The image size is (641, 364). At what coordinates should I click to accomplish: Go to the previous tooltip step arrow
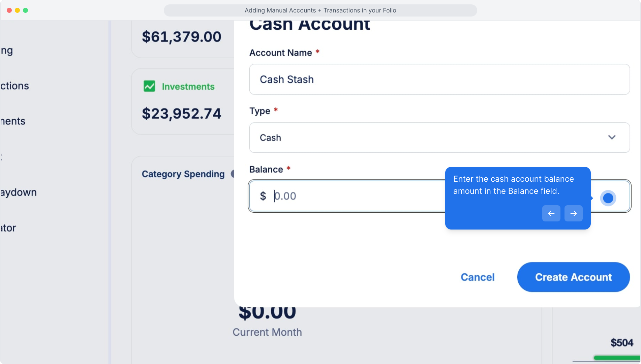(551, 213)
